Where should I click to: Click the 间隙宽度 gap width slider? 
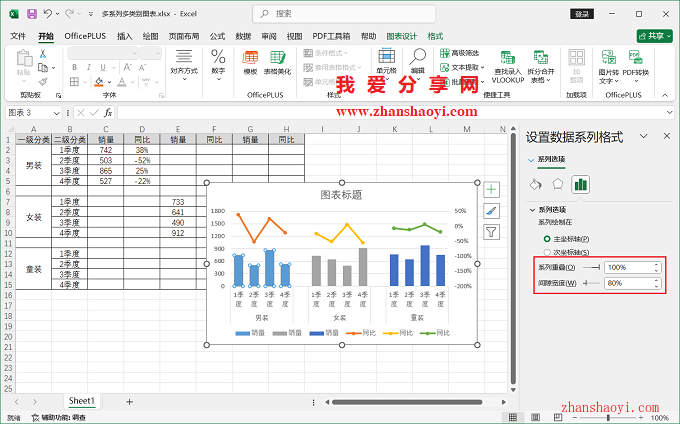point(591,283)
